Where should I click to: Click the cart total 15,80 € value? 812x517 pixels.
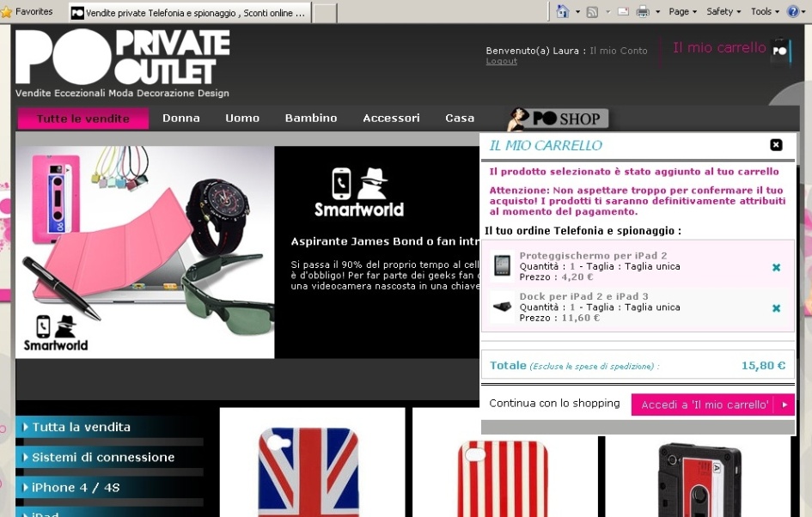pyautogui.click(x=763, y=365)
